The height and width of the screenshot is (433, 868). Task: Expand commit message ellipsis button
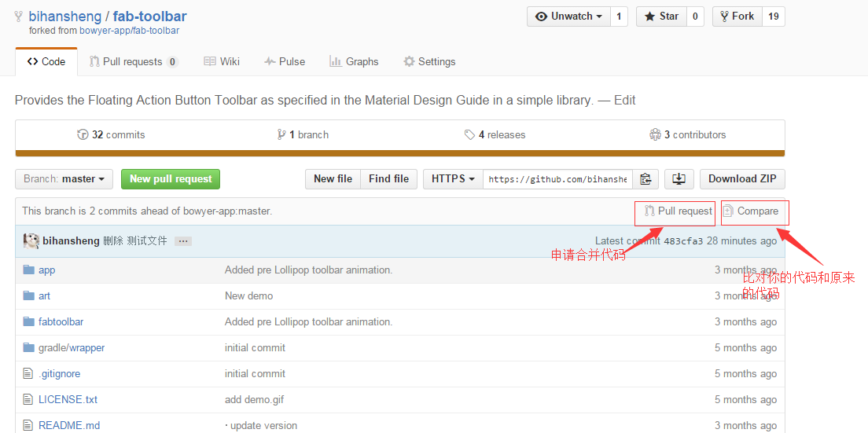(183, 241)
